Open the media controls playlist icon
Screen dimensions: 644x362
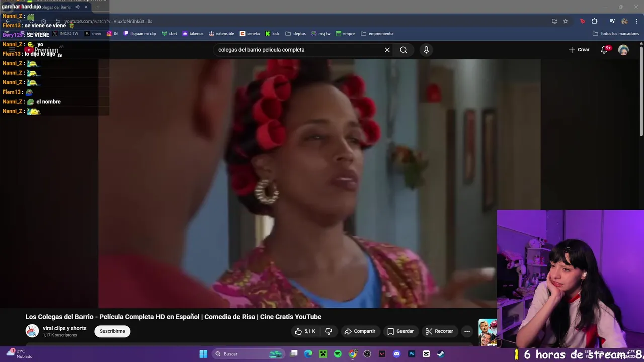tap(612, 21)
